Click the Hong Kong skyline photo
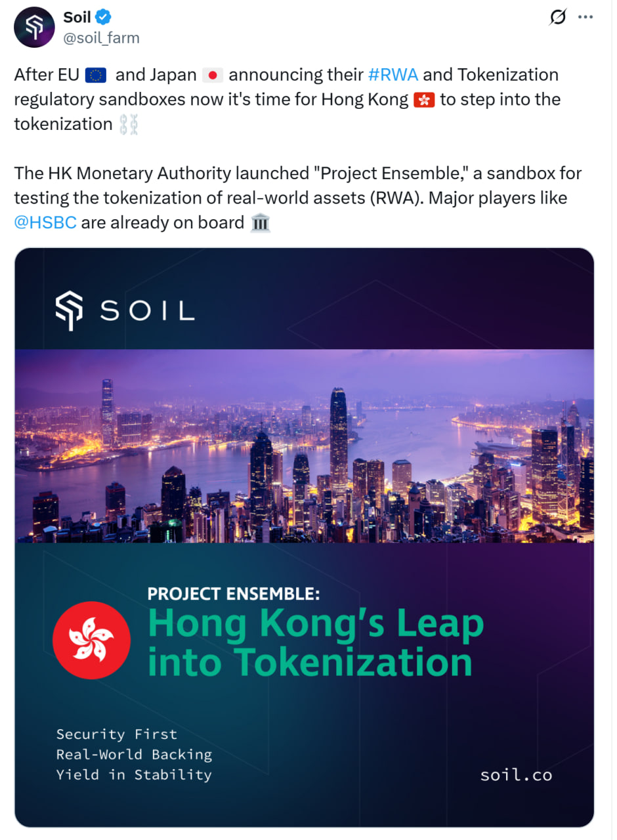The height and width of the screenshot is (840, 617). click(x=304, y=446)
